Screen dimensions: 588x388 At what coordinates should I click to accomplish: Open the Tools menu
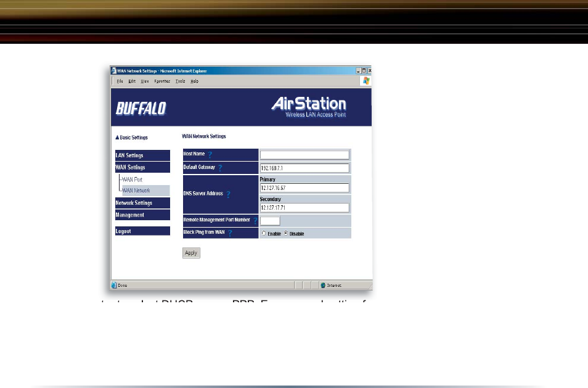(x=181, y=81)
